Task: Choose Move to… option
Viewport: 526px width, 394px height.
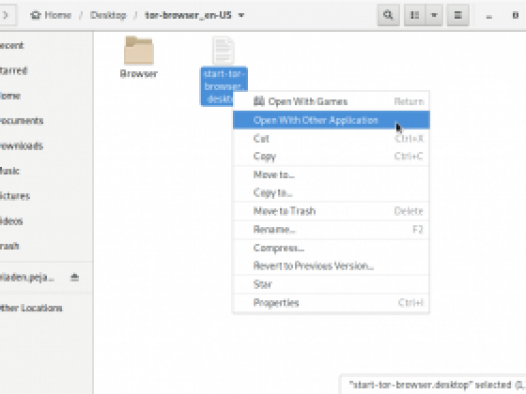Action: [331, 175]
